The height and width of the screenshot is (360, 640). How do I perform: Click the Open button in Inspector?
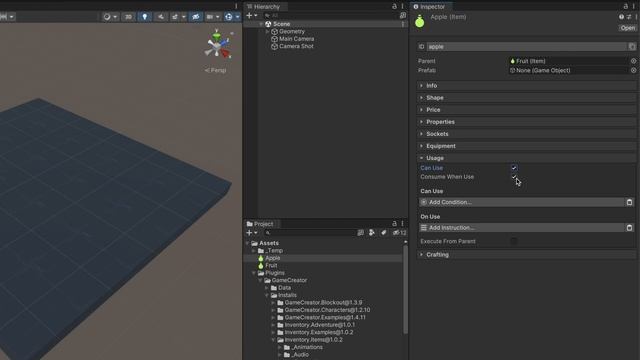click(x=628, y=28)
